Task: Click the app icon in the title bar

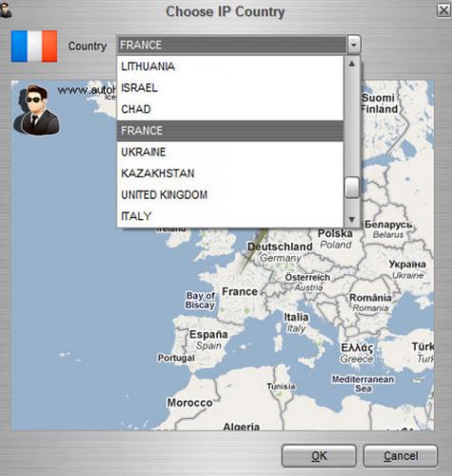Action: pyautogui.click(x=6, y=10)
